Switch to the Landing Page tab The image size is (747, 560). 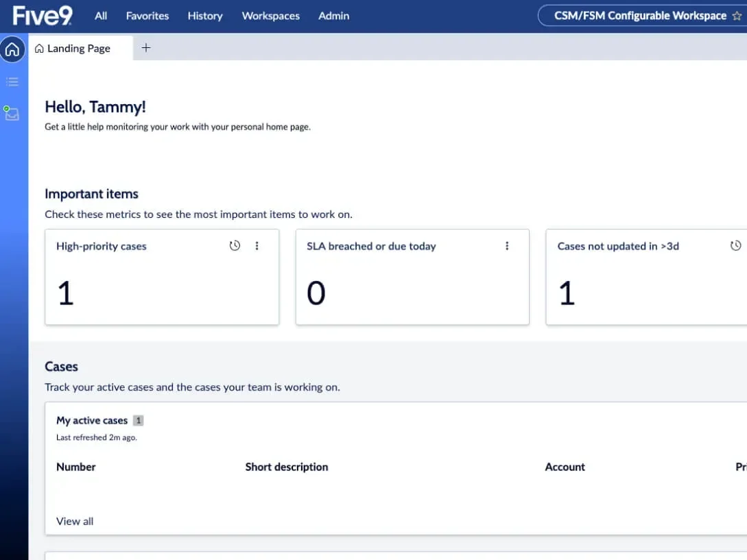78,49
